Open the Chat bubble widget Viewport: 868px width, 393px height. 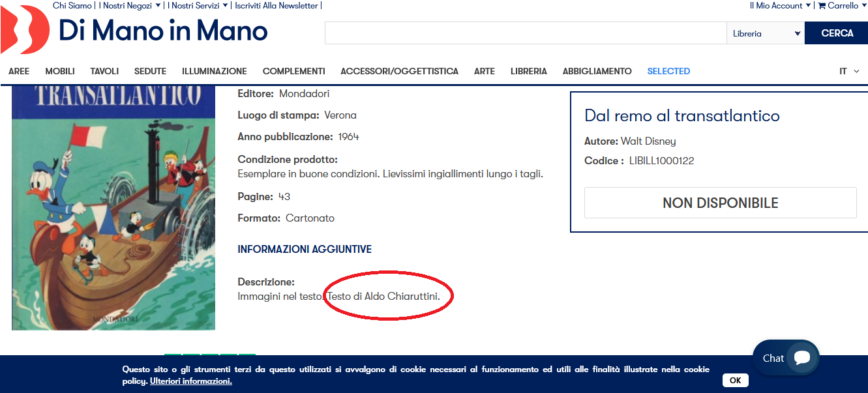(x=786, y=358)
